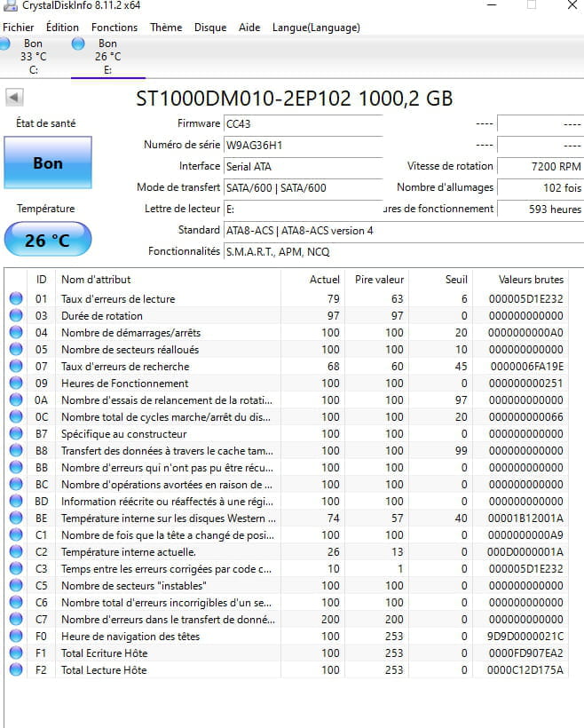Click the status orb for attribute F1
The height and width of the screenshot is (728, 584).
pyautogui.click(x=16, y=653)
